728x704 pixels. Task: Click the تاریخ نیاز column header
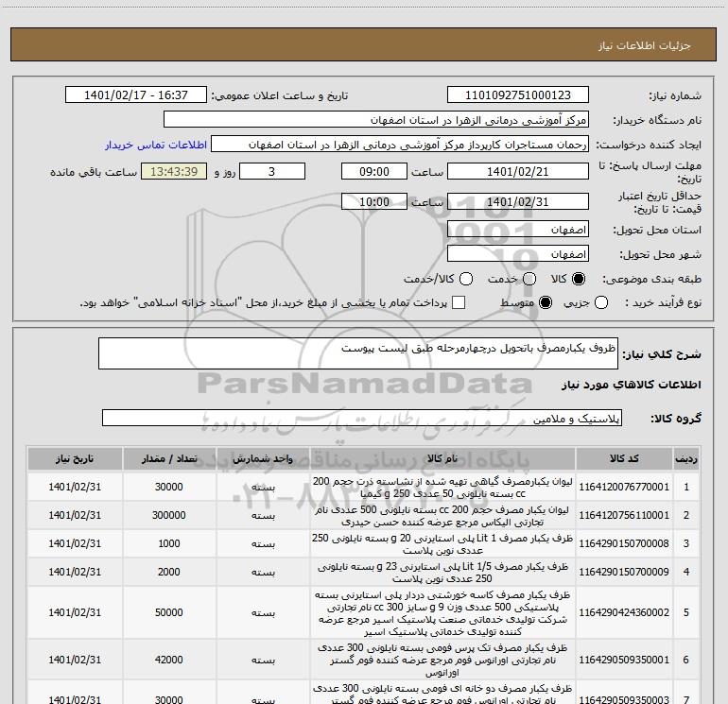(x=75, y=459)
